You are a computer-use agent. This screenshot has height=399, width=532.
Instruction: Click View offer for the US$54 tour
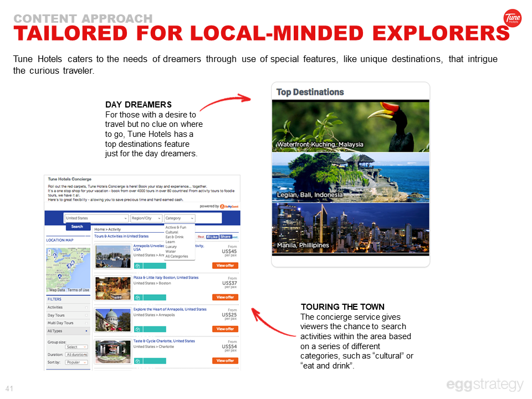click(226, 361)
